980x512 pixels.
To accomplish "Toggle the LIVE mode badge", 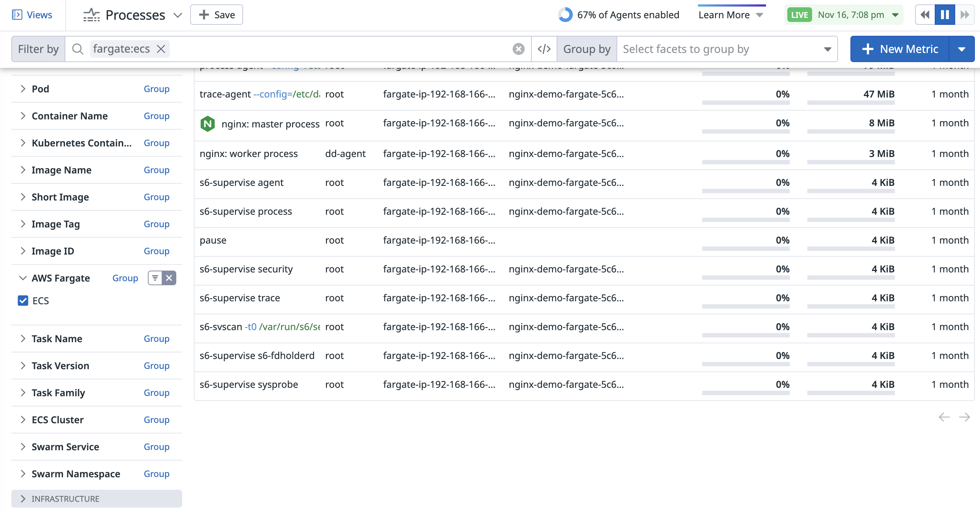I will tap(799, 15).
